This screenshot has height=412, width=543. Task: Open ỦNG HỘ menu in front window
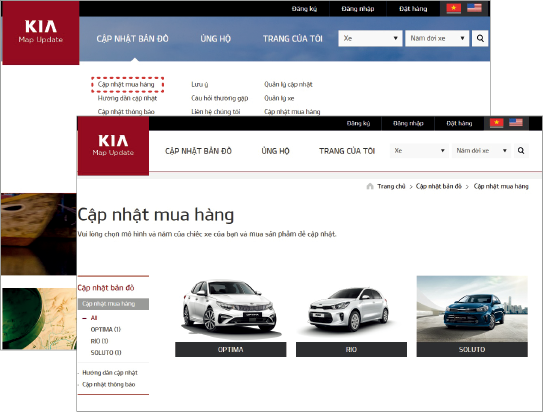click(275, 151)
